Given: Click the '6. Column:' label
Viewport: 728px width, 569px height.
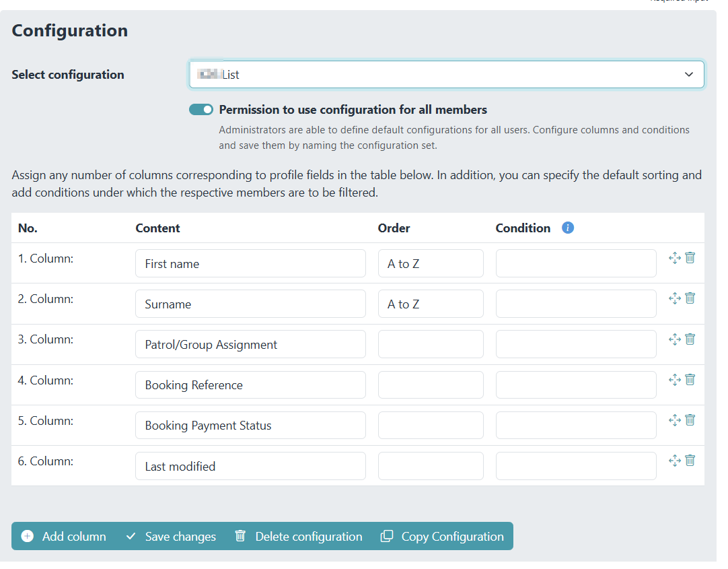Looking at the screenshot, I should tap(46, 461).
